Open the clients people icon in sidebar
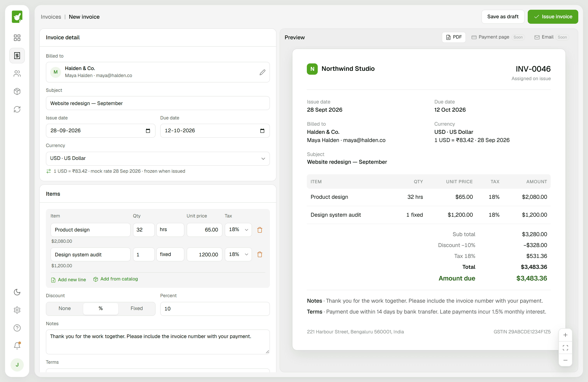The width and height of the screenshot is (588, 382). point(17,73)
